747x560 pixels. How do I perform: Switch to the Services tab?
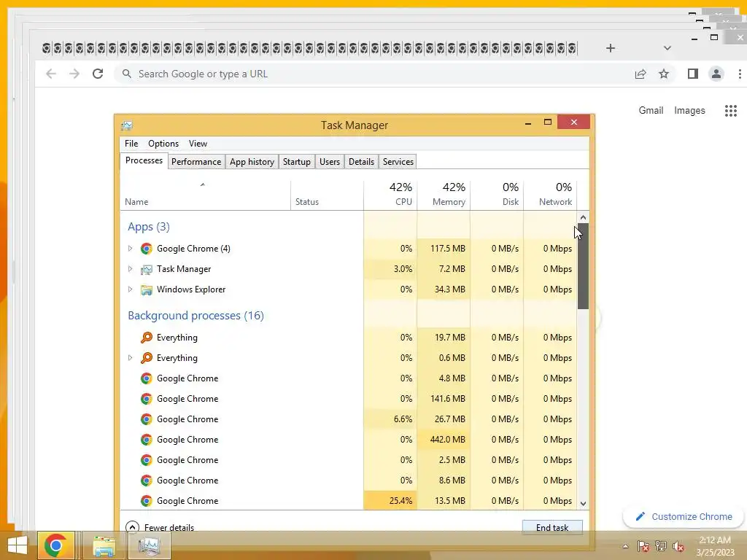(x=398, y=162)
